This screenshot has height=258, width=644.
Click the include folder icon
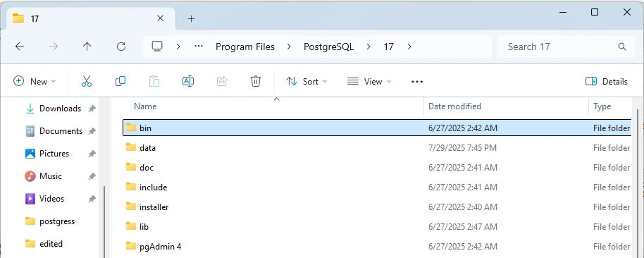pos(131,187)
